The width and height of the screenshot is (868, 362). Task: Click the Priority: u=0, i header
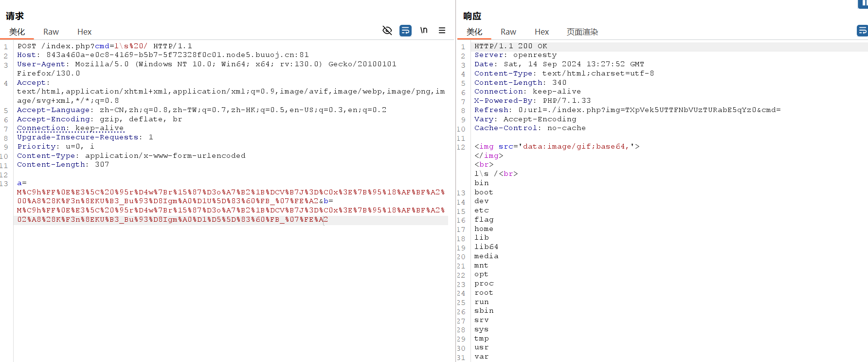pos(56,147)
